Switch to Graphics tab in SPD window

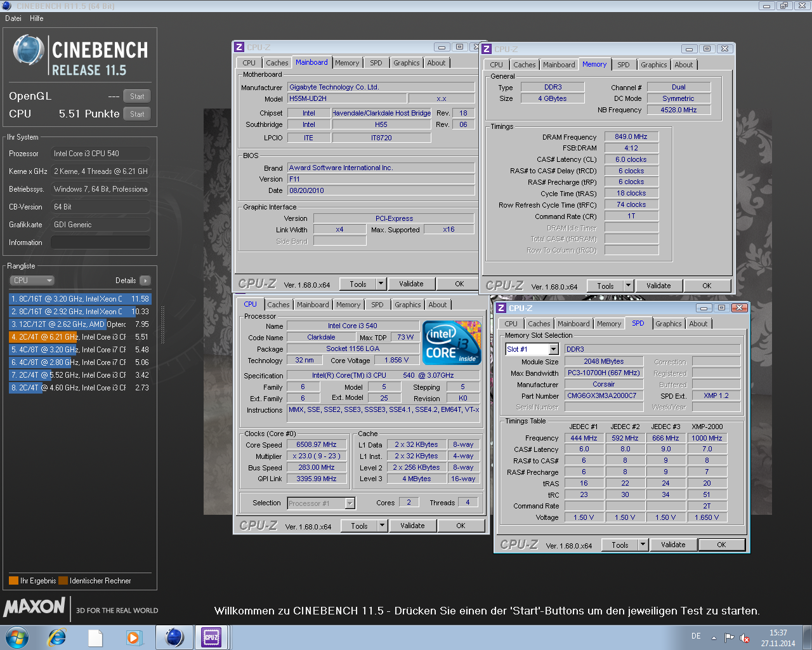[x=669, y=324]
